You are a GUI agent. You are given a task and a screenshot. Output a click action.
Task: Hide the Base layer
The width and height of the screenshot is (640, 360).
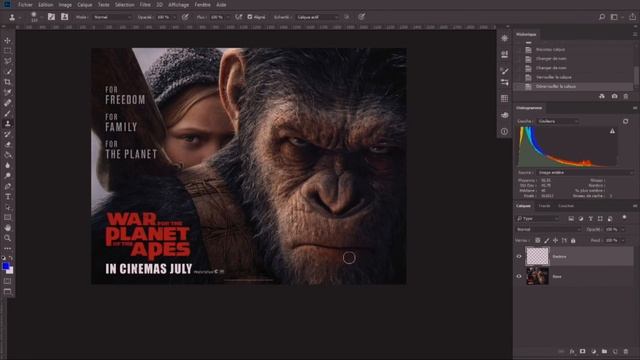pyautogui.click(x=519, y=276)
